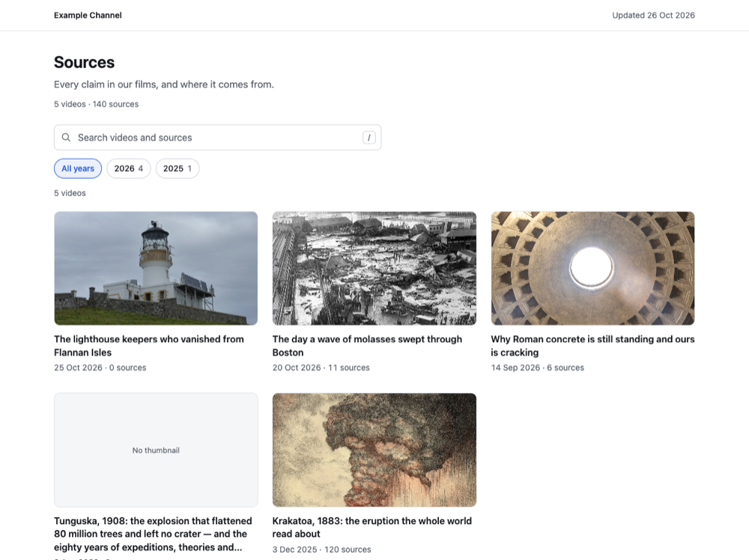This screenshot has width=749, height=560.
Task: Open the Tunguska, 1908 video title
Action: pyautogui.click(x=153, y=534)
